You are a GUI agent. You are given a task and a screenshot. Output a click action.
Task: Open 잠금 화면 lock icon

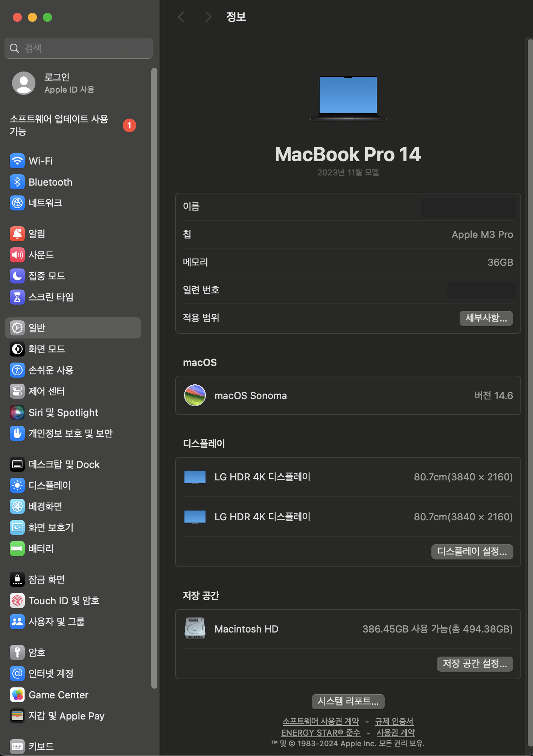[x=17, y=579]
